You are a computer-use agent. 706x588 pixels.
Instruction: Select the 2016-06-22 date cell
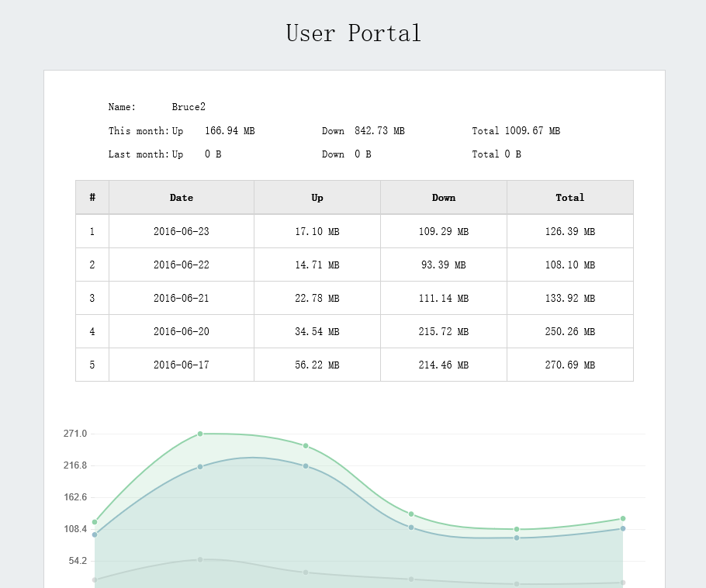[182, 265]
